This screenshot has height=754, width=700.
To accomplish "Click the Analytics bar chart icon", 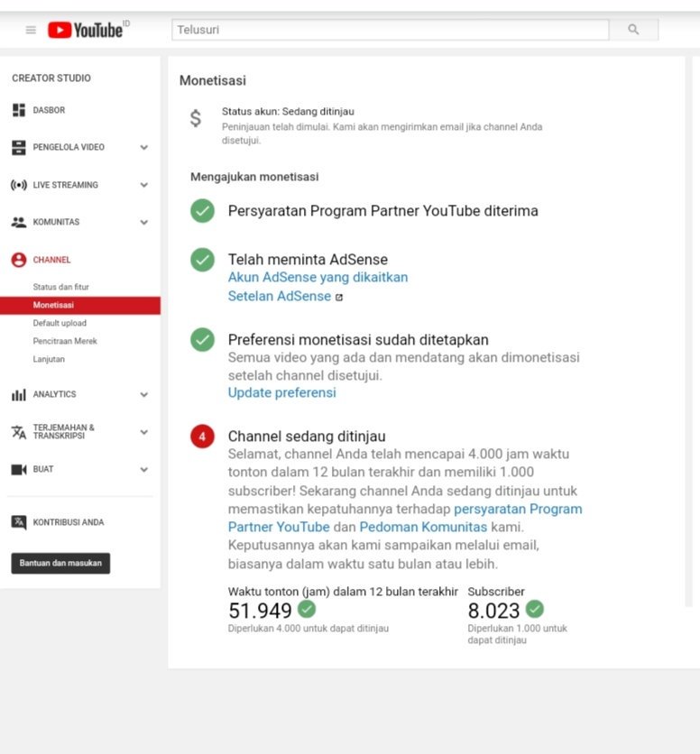I will coord(19,395).
